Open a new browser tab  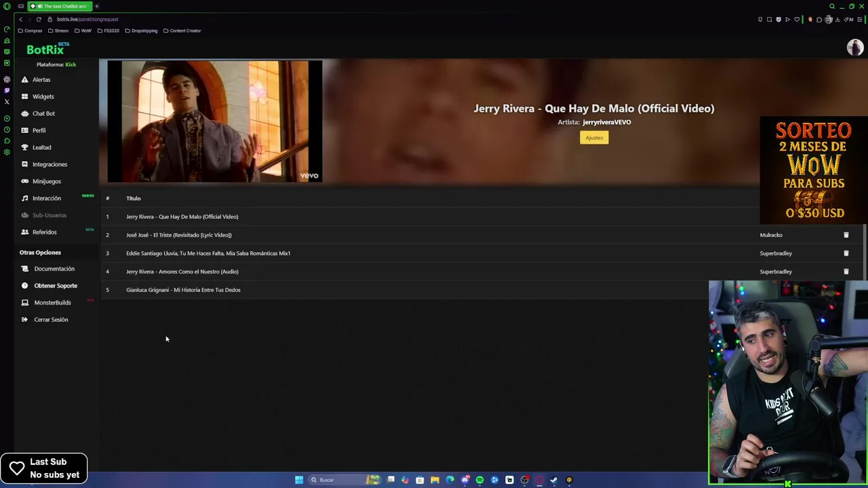(x=96, y=6)
